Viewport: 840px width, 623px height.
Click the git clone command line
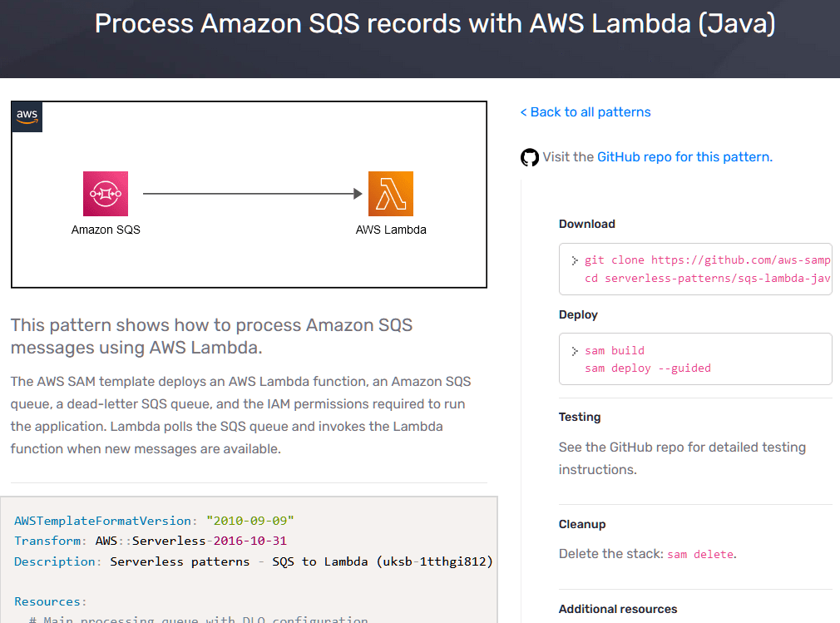pos(707,260)
